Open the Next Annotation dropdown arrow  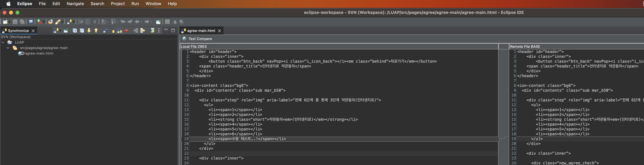tap(108, 22)
